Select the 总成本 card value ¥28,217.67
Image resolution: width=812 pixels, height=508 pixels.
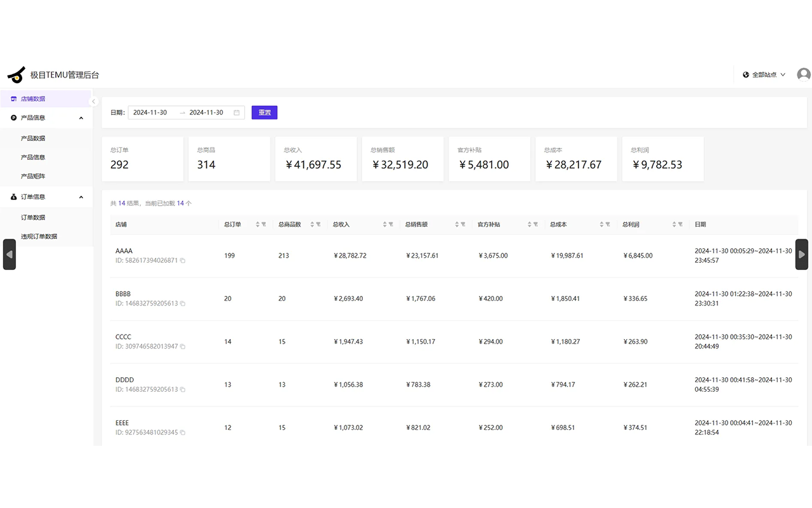click(573, 165)
